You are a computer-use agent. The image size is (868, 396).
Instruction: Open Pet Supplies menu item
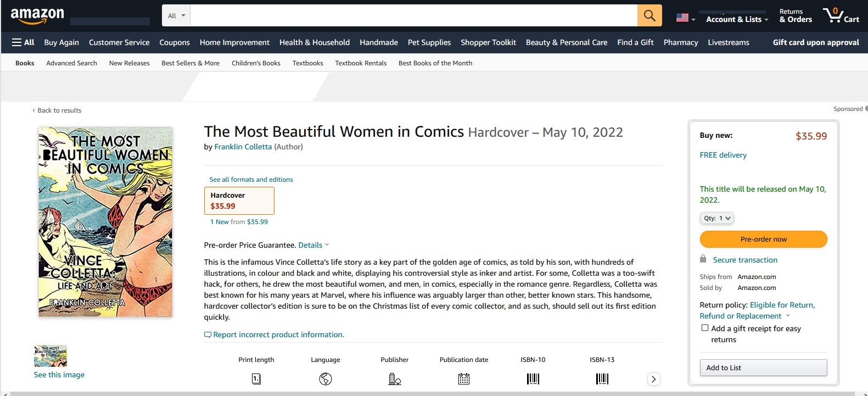coord(429,42)
